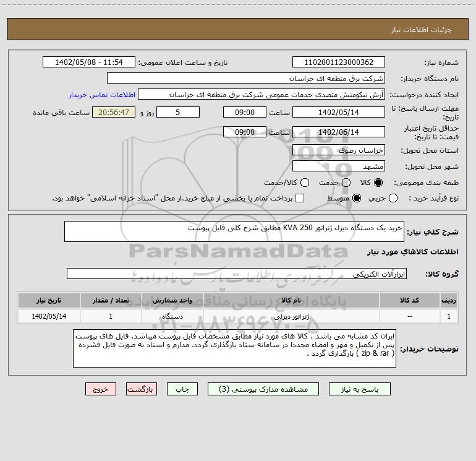476x461 pixels.
Task: Click the response deadline date 1402/05/14 field
Action: click(339, 112)
